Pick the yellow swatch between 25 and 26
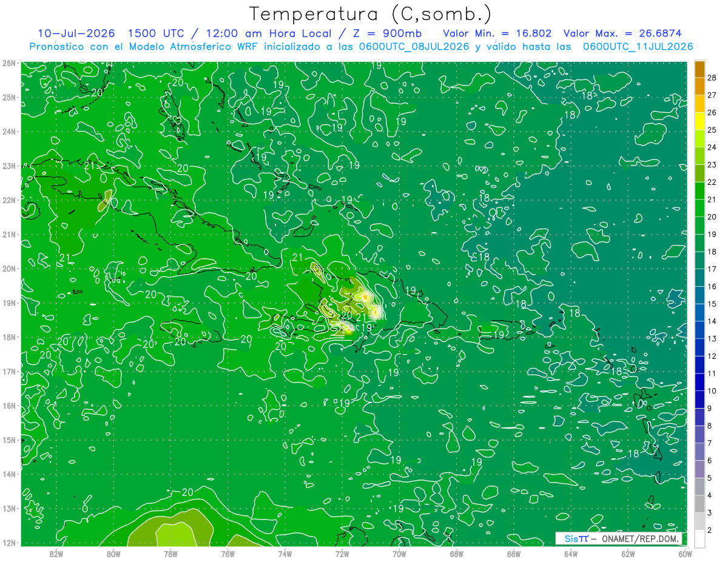The image size is (728, 562). coord(699,121)
